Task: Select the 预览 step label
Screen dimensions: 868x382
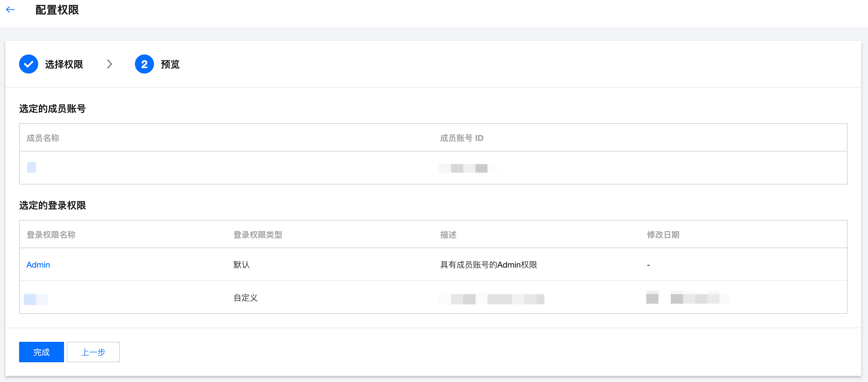Action: click(170, 64)
